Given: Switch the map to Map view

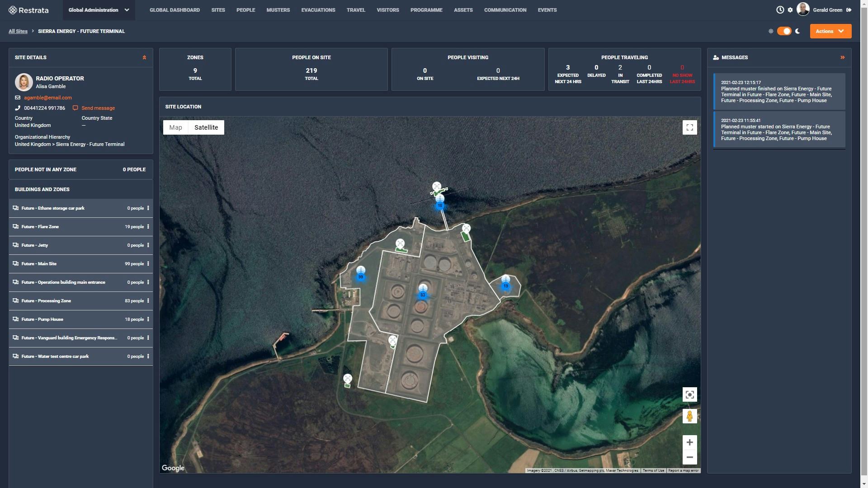Looking at the screenshot, I should [175, 127].
